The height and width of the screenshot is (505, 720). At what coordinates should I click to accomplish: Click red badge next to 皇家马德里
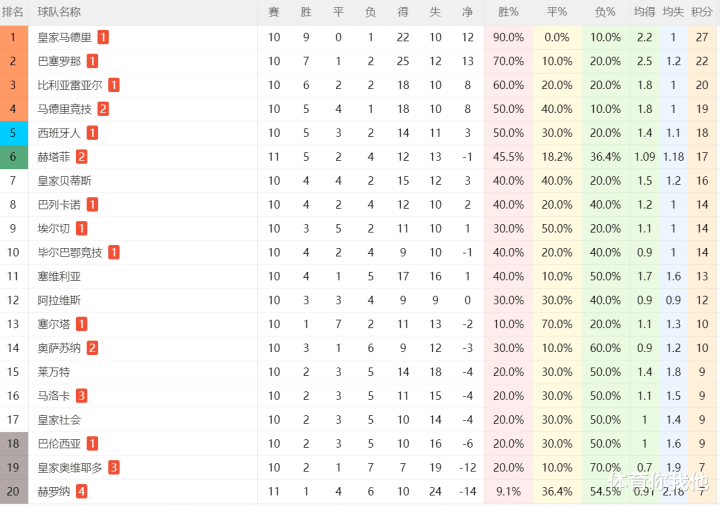103,37
